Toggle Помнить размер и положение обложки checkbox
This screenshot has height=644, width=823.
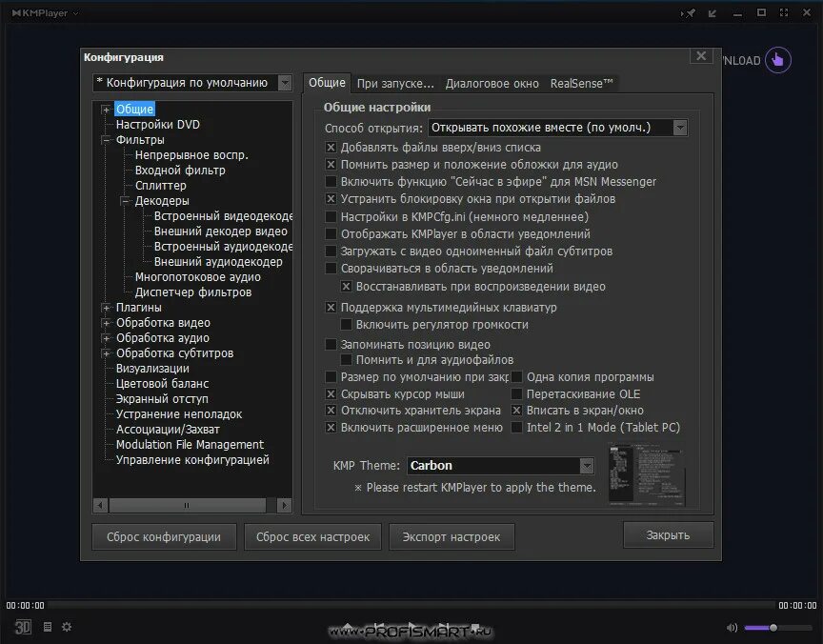pyautogui.click(x=331, y=165)
